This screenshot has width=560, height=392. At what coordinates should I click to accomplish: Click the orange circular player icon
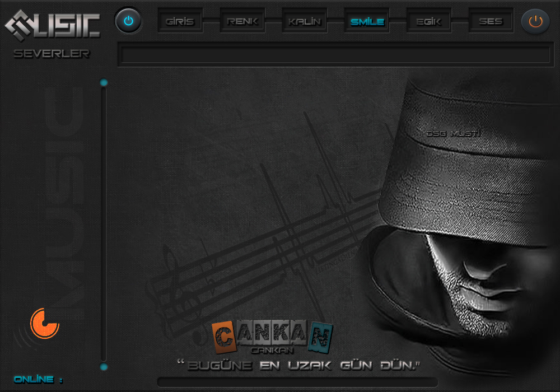point(44,324)
